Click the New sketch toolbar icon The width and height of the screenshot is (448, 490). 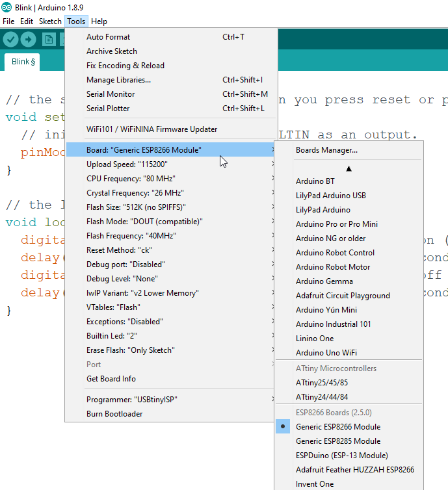pos(49,40)
